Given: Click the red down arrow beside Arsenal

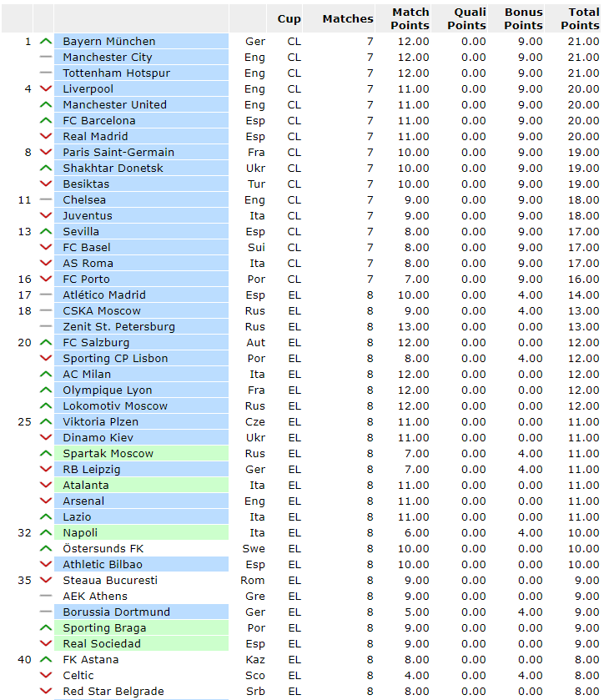Looking at the screenshot, I should 45,501.
